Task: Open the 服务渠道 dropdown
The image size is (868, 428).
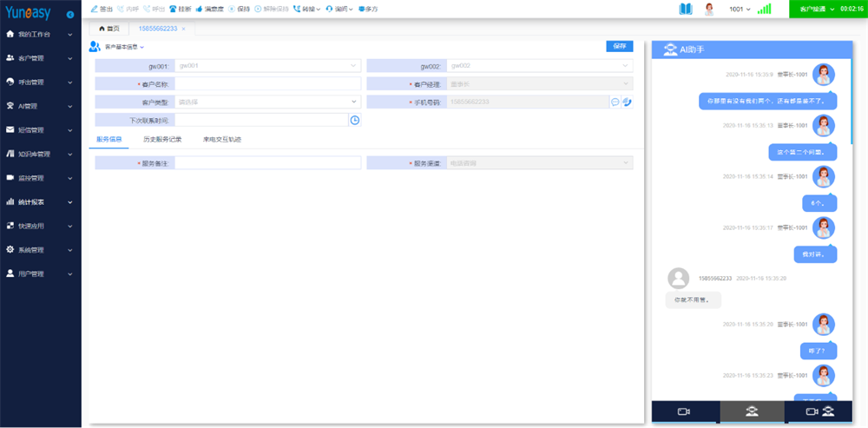Action: coord(540,163)
